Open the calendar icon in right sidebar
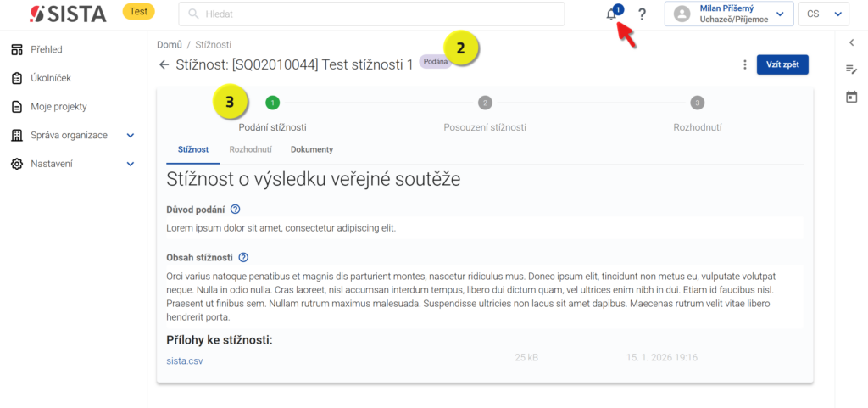The width and height of the screenshot is (868, 408). point(851,98)
